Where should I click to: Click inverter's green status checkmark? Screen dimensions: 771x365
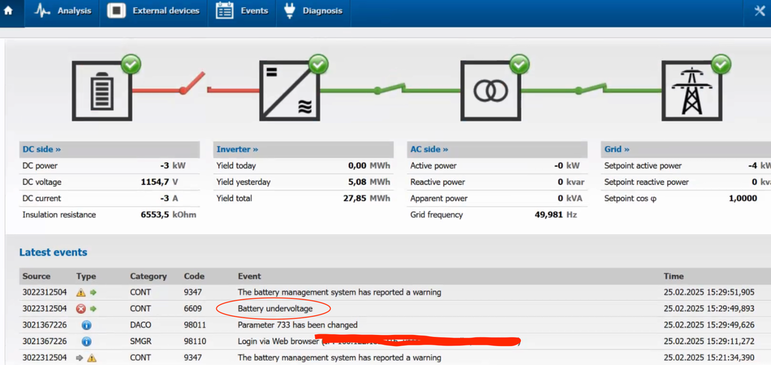coord(319,64)
